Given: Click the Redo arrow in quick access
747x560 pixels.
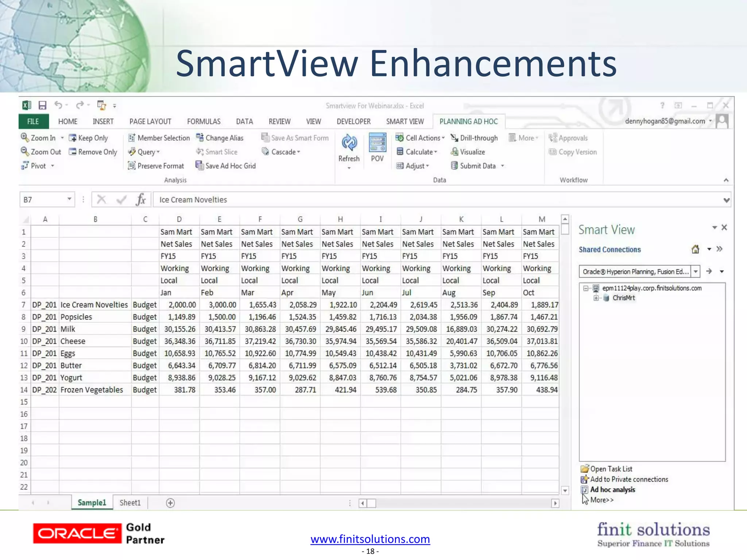Looking at the screenshot, I should pyautogui.click(x=80, y=105).
